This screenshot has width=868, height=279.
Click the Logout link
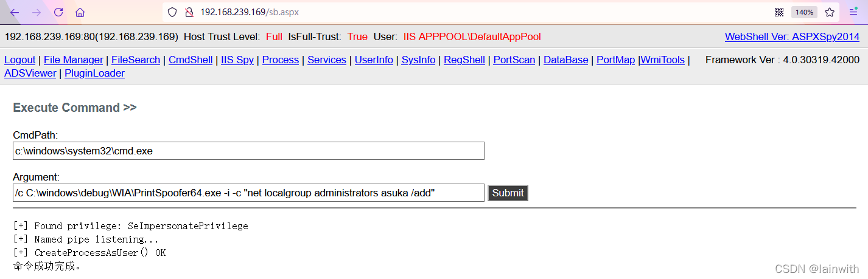point(20,60)
